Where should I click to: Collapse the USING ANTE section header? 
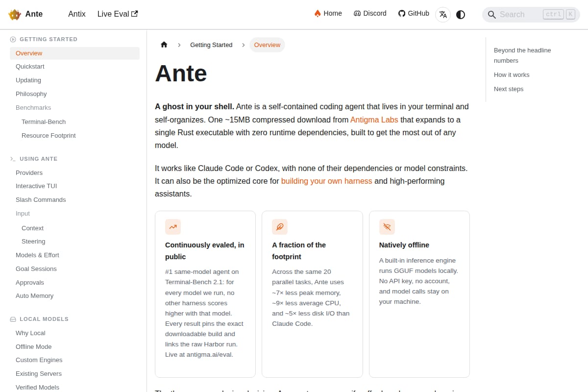click(39, 159)
